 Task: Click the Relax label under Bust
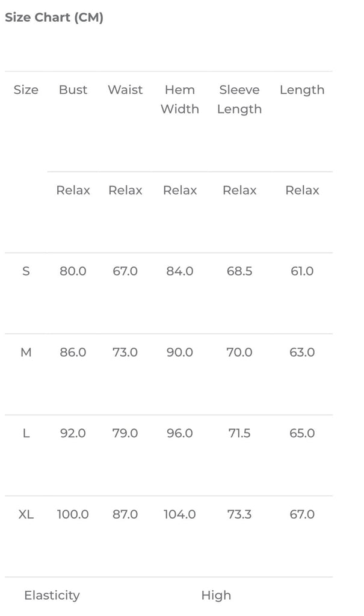click(73, 191)
